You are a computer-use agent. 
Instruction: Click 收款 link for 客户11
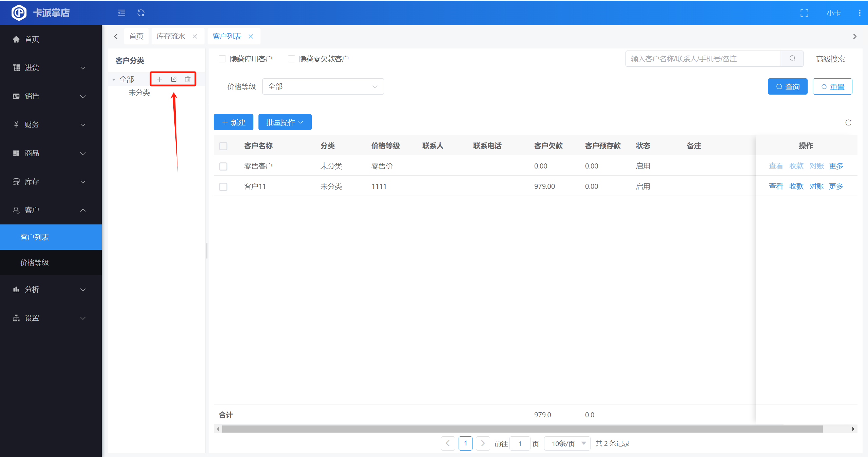[796, 186]
